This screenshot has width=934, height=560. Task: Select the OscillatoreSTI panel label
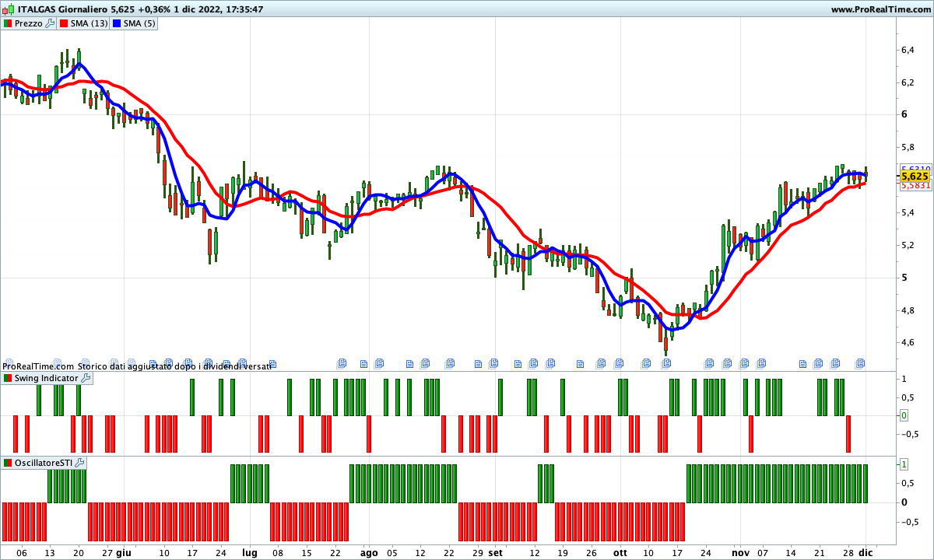(44, 463)
